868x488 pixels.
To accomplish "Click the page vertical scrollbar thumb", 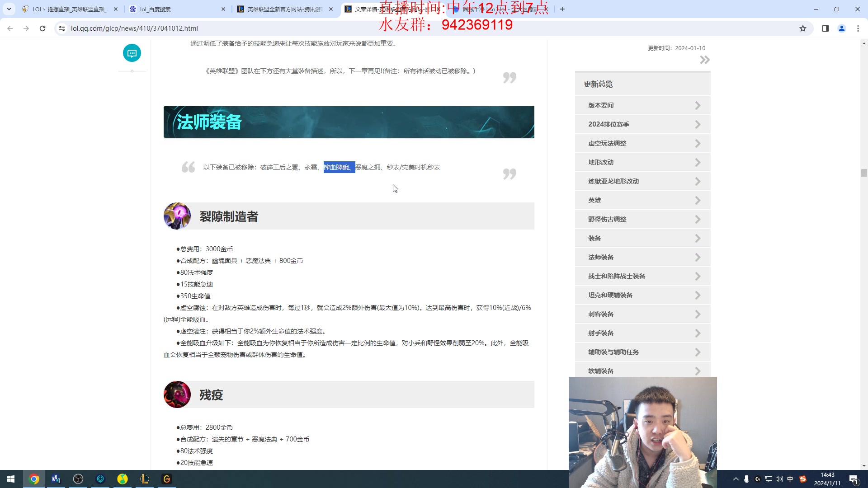I will [864, 173].
